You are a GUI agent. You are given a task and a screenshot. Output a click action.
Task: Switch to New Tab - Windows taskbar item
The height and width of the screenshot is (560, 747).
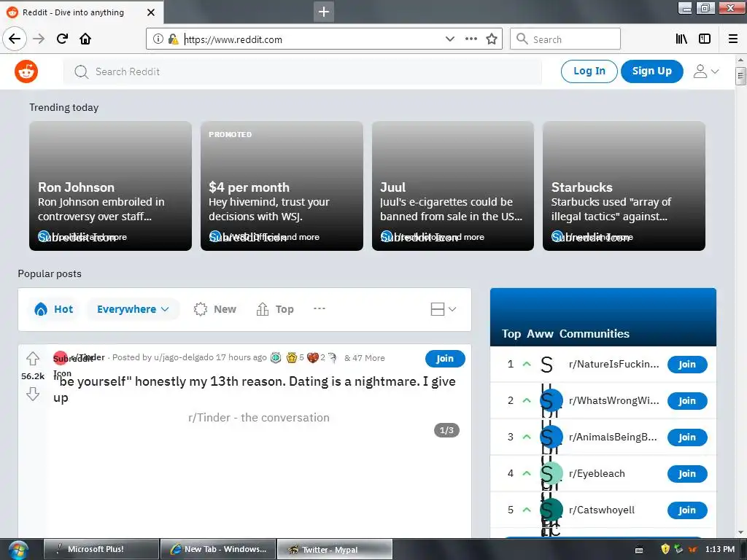coord(218,549)
